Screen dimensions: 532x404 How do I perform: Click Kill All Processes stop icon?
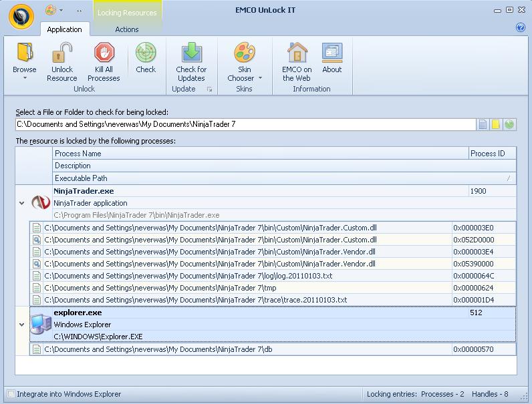104,52
